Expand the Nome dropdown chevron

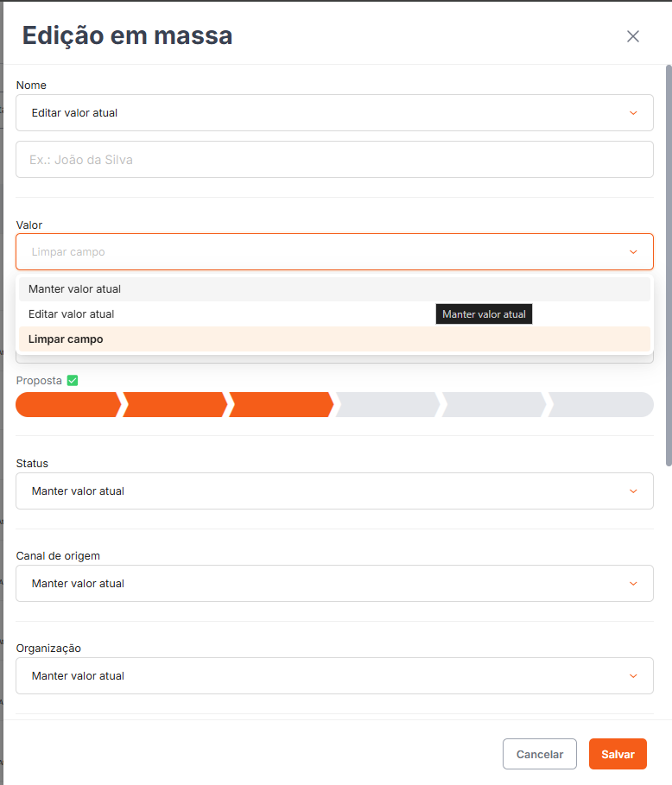(633, 113)
